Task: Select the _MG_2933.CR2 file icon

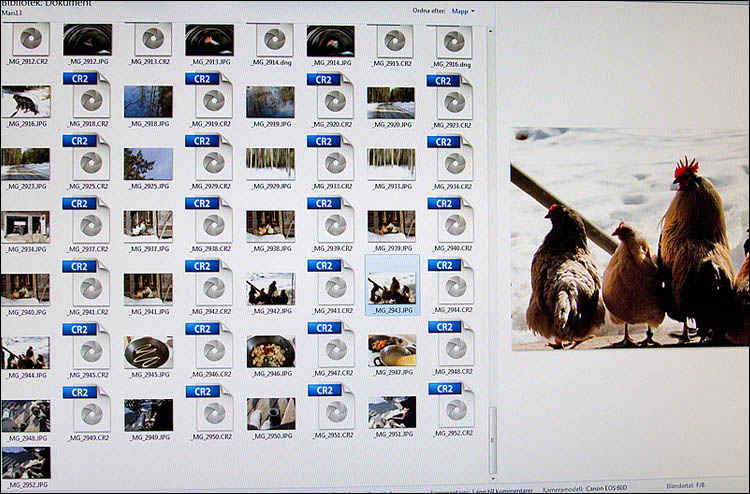Action: pyautogui.click(x=331, y=158)
